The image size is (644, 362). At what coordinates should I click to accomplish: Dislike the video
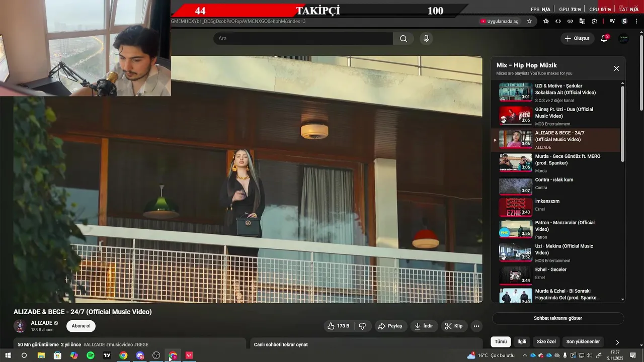coord(362,326)
